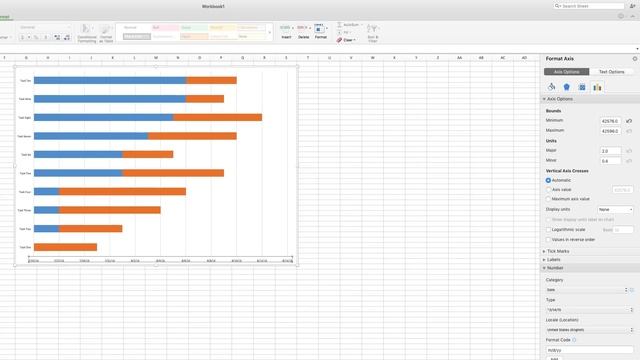The height and width of the screenshot is (360, 640).
Task: Open Conditional Formatting in the ribbon
Action: click(87, 33)
